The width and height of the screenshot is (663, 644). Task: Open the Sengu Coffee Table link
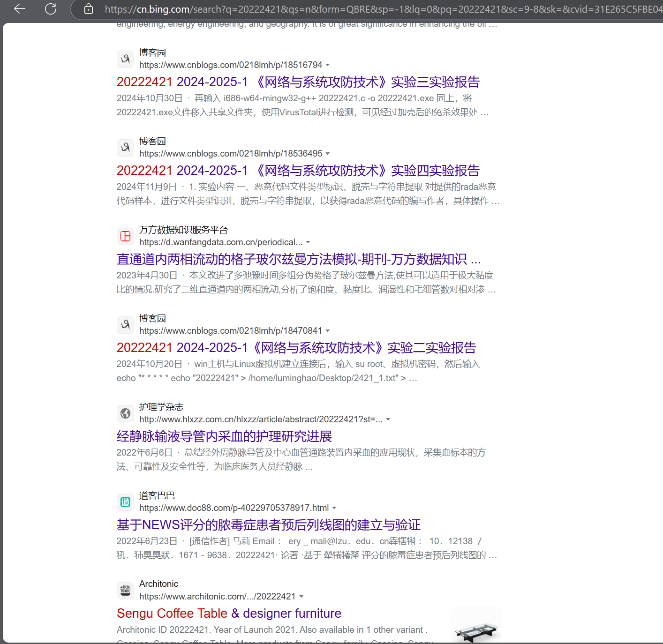(228, 613)
